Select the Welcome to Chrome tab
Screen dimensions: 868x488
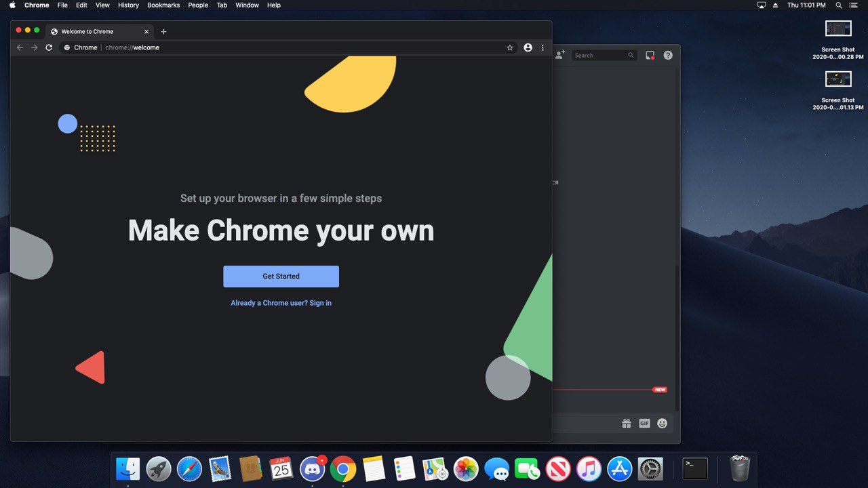tap(100, 32)
